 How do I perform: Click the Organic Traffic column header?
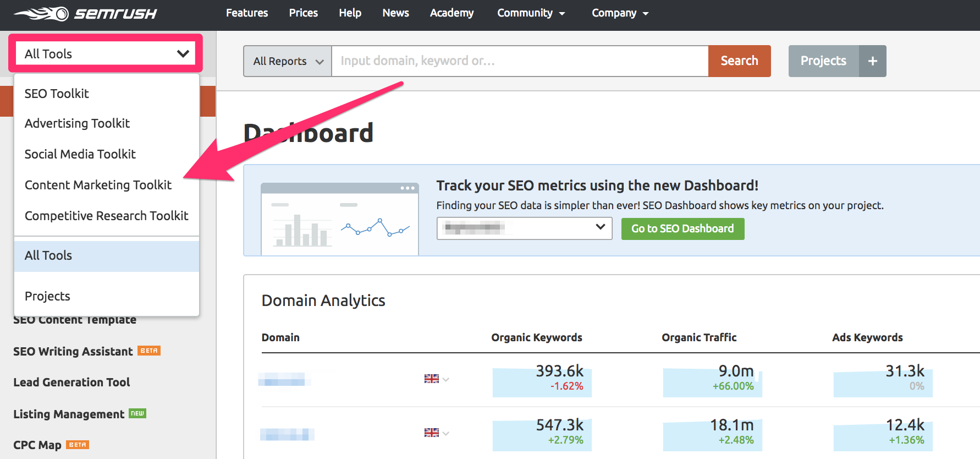tap(699, 337)
